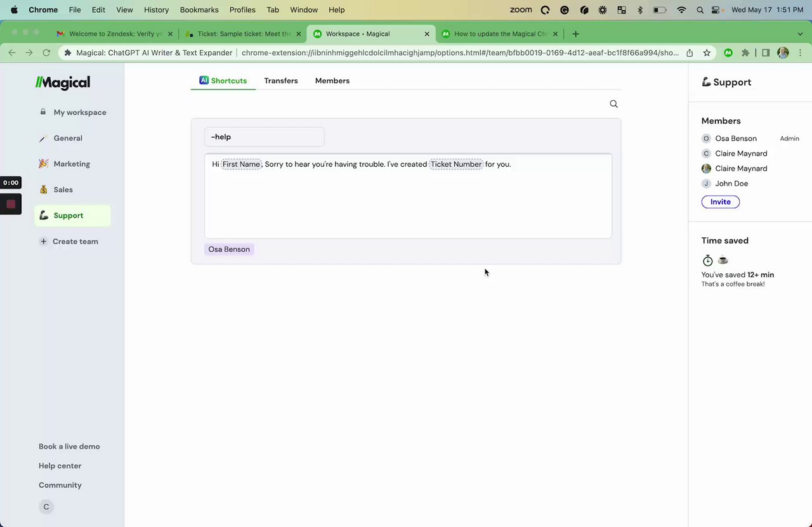This screenshot has height=527, width=812.
Task: Click the zoom menu bar item
Action: click(521, 10)
